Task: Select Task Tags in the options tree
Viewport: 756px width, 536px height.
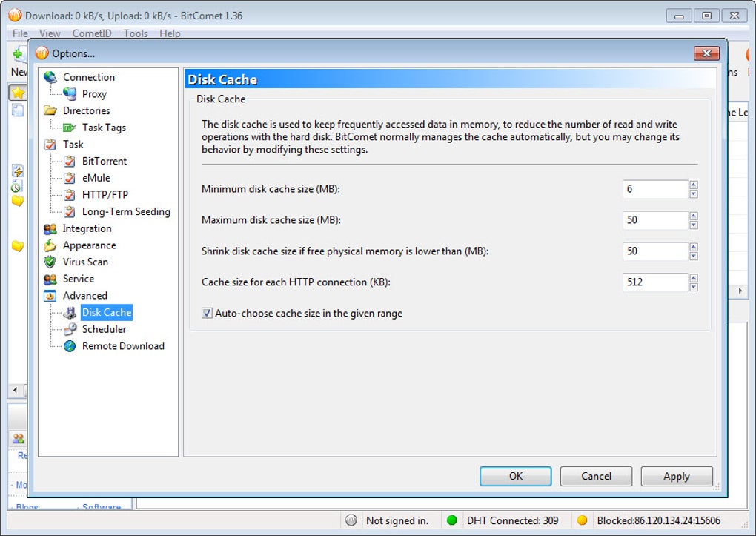Action: (105, 128)
